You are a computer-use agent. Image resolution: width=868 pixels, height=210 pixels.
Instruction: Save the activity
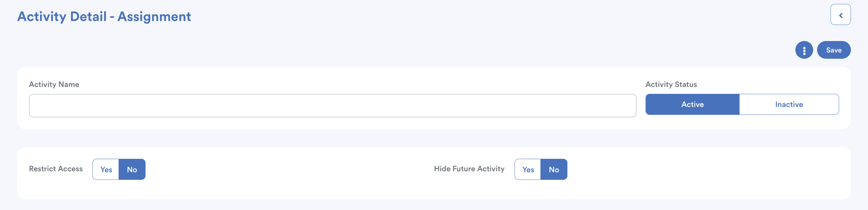[833, 50]
